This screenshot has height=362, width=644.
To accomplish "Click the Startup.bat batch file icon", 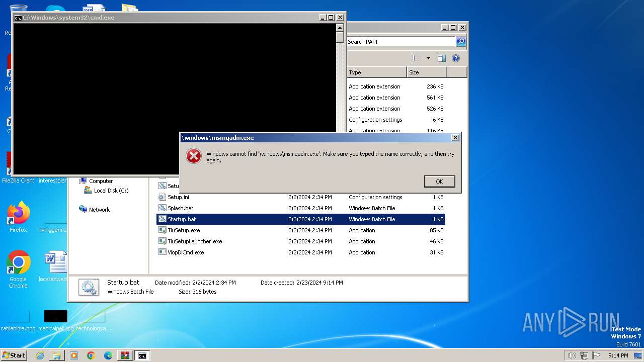I will pos(162,219).
